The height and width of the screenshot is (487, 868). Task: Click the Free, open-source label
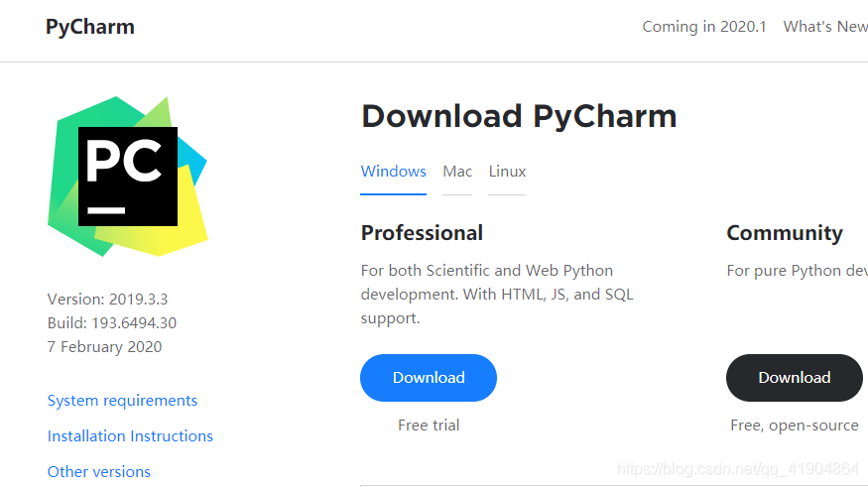pos(795,426)
